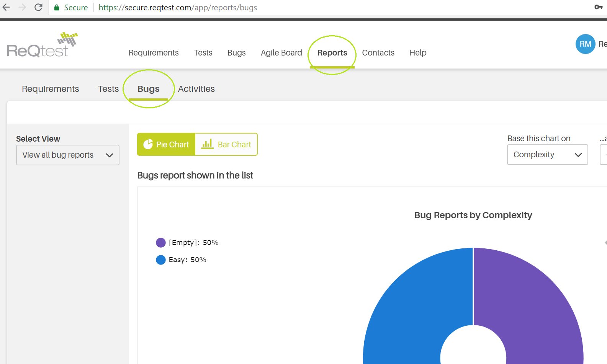The image size is (607, 364).
Task: Open the Tests report sub-tab
Action: pyautogui.click(x=108, y=89)
